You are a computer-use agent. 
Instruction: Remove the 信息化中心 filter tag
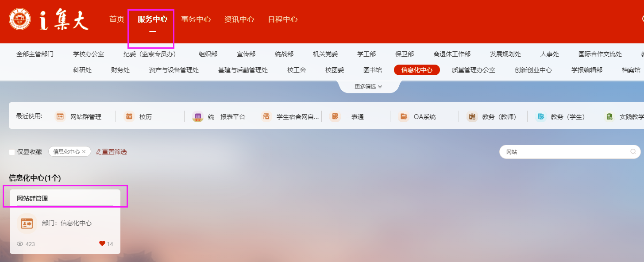pyautogui.click(x=84, y=152)
